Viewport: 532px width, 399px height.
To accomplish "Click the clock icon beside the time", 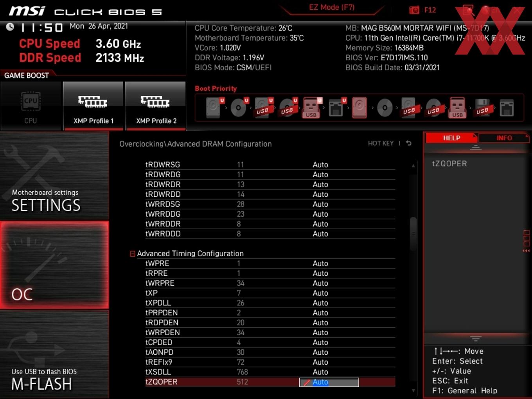I will click(10, 27).
